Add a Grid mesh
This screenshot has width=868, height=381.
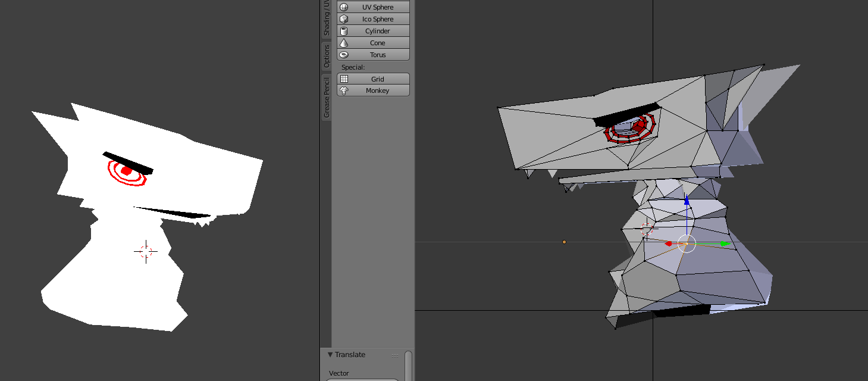pyautogui.click(x=373, y=79)
